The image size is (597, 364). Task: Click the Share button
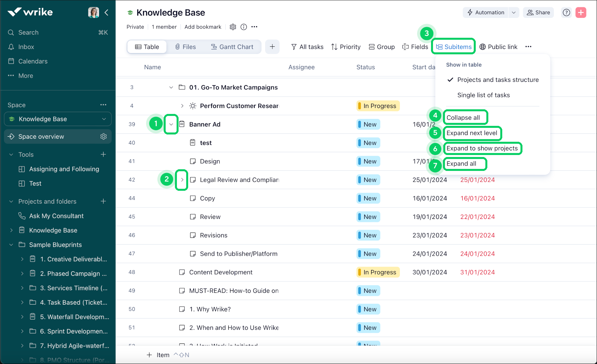pyautogui.click(x=538, y=12)
